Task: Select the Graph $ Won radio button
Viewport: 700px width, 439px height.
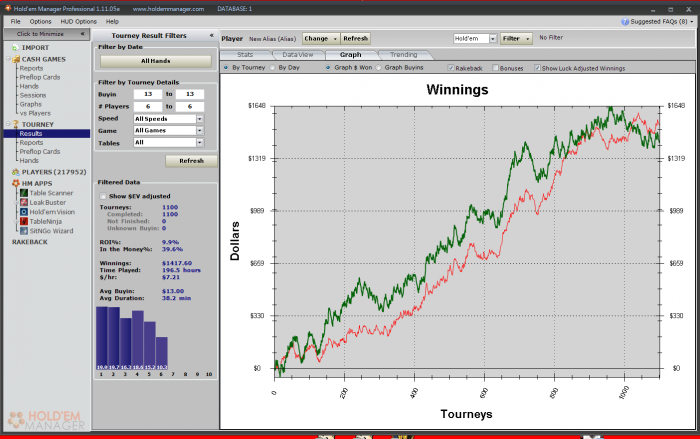Action: pos(328,67)
